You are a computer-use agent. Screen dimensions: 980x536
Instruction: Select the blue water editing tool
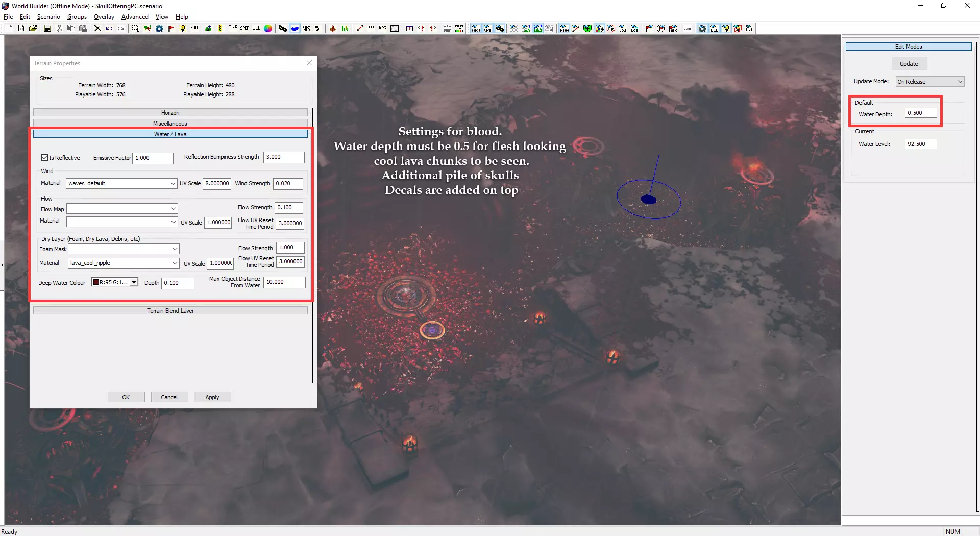(295, 29)
